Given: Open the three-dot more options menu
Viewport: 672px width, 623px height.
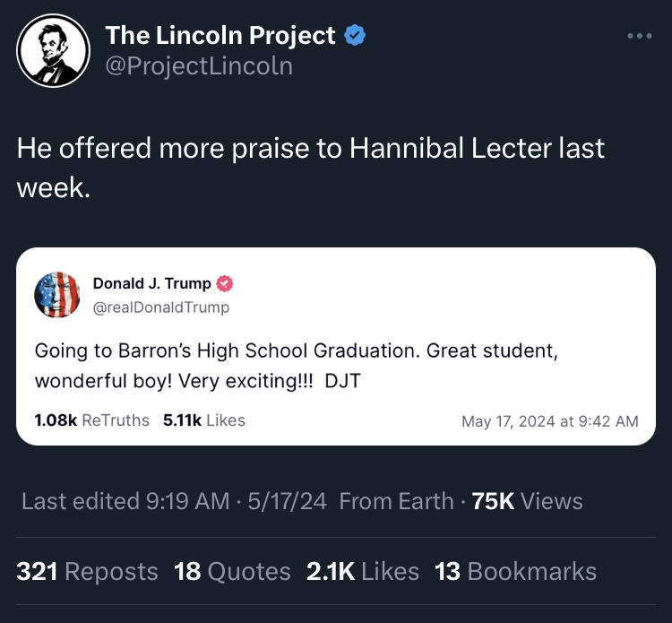Looking at the screenshot, I should click(637, 37).
